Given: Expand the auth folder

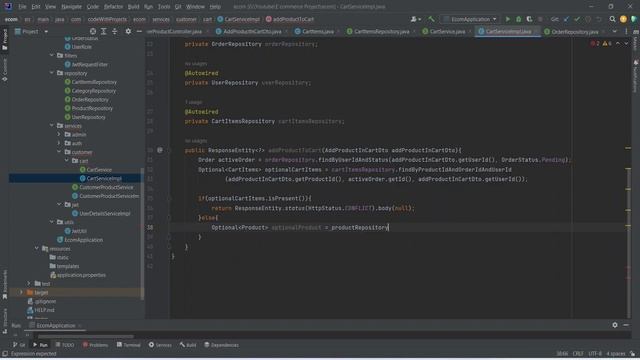Looking at the screenshot, I should click(59, 143).
